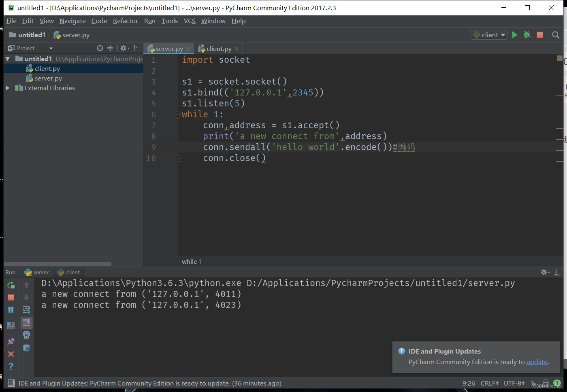Clear all console output with trash icon
The width and height of the screenshot is (567, 392).
coord(26,348)
